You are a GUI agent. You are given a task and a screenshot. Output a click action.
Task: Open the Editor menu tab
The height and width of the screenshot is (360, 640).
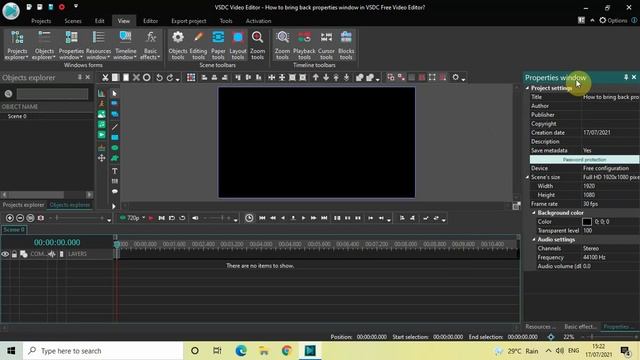(150, 21)
